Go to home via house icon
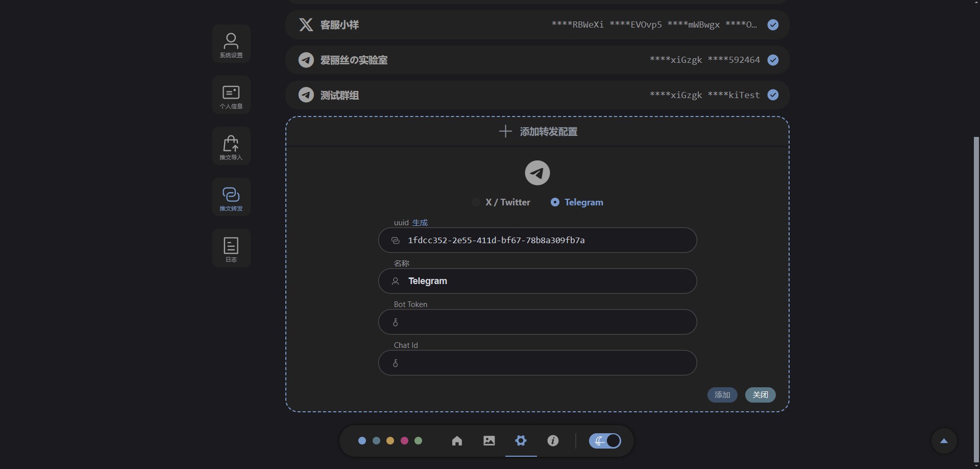Viewport: 980px width, 469px height. coord(457,441)
